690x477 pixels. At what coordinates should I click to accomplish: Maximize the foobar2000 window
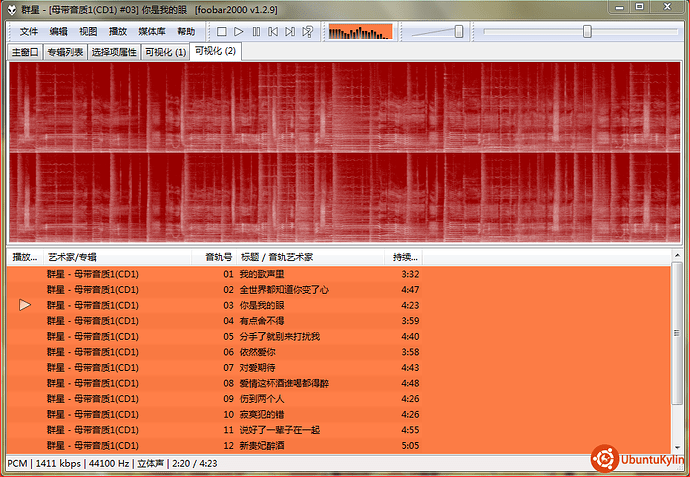coord(640,7)
